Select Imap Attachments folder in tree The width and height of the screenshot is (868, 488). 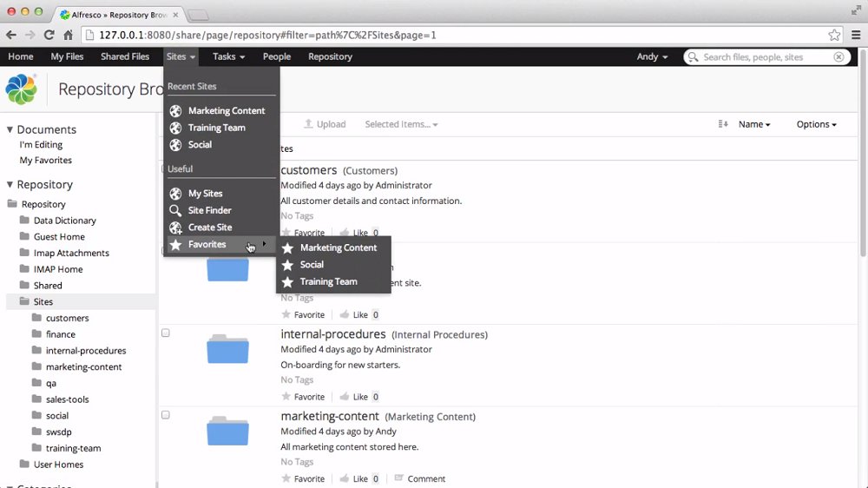(x=71, y=254)
